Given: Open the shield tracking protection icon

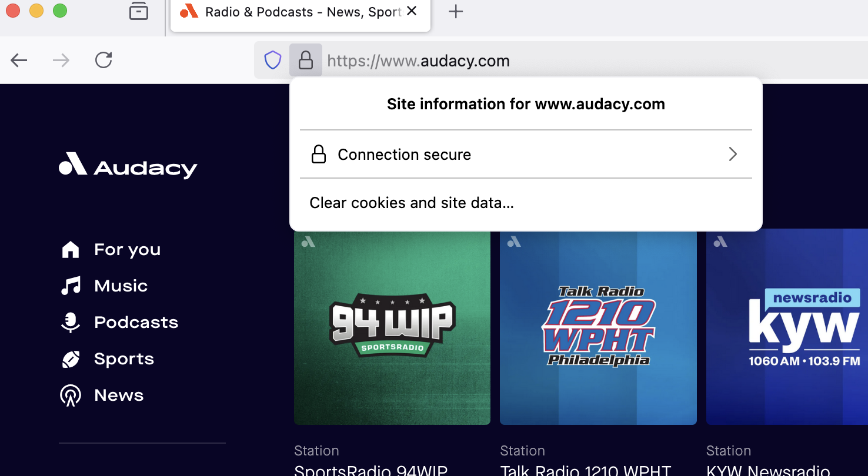Looking at the screenshot, I should pos(272,60).
